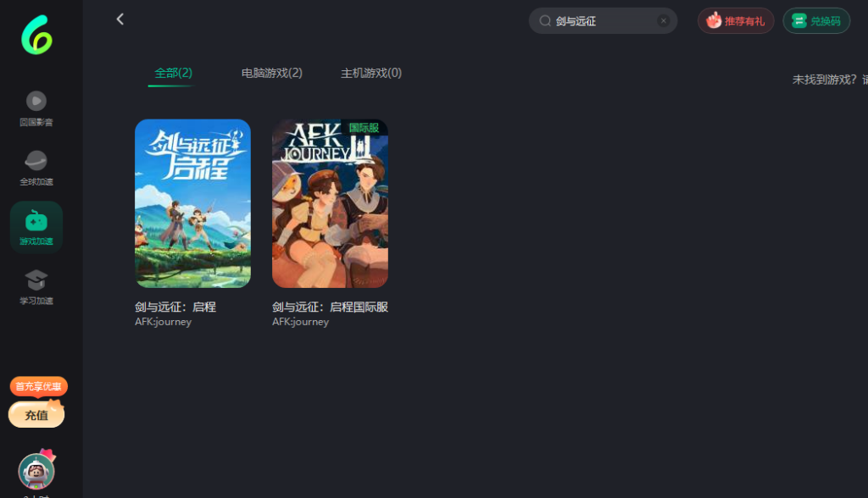Switch to the 主机游戏(0) tab
This screenshot has height=498, width=868.
[x=371, y=73]
